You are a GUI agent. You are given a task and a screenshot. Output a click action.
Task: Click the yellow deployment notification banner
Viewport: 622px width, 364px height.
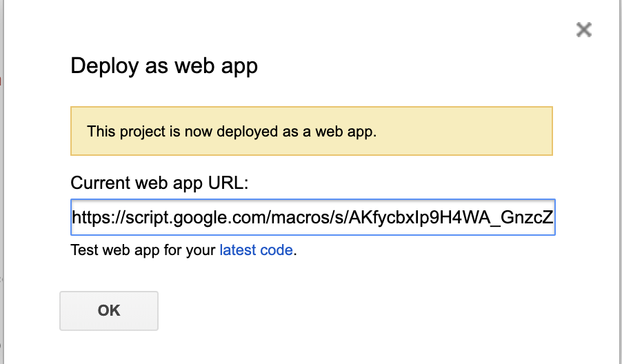point(312,131)
